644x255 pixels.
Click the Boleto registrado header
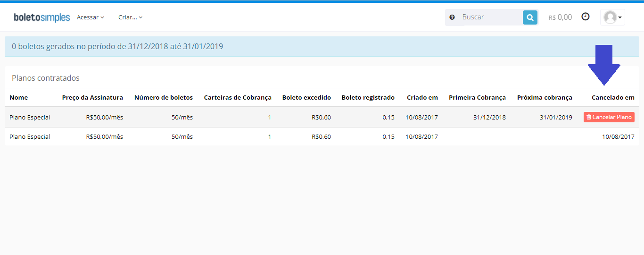pyautogui.click(x=368, y=98)
